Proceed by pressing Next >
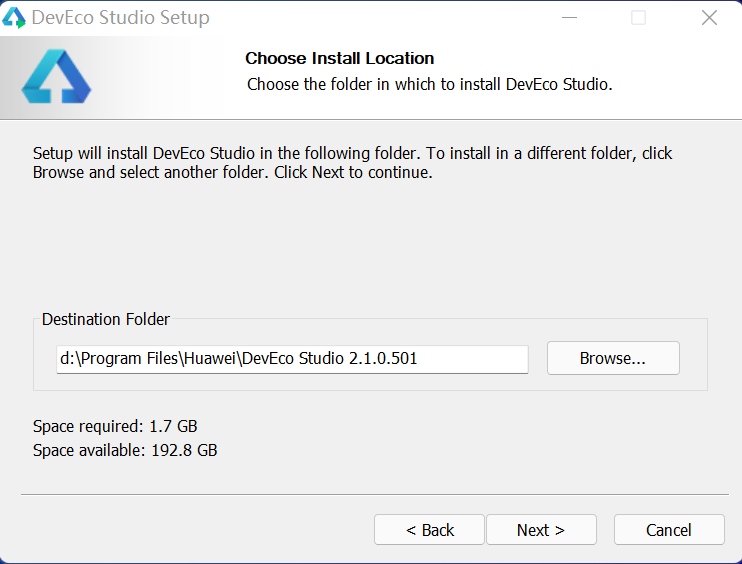 click(x=541, y=530)
